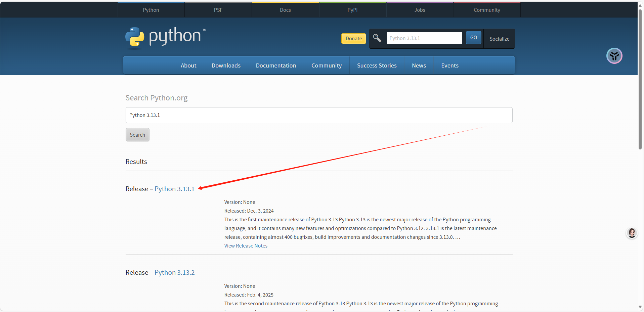Image resolution: width=644 pixels, height=312 pixels.
Task: Open View Release Notes for 3.13.1
Action: tap(246, 246)
